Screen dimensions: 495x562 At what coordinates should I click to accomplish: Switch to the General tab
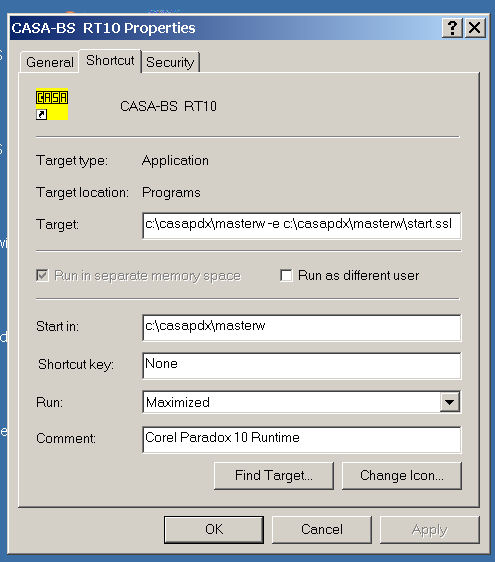coord(50,62)
